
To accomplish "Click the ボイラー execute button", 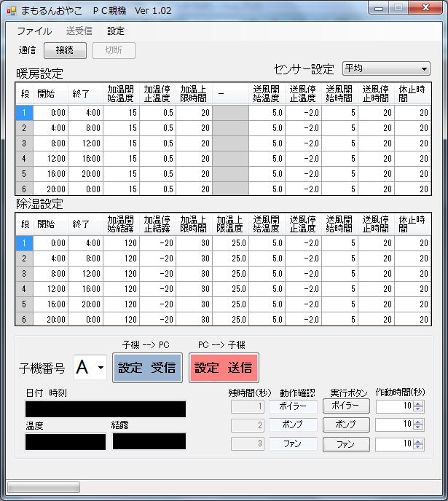I will pos(346,406).
